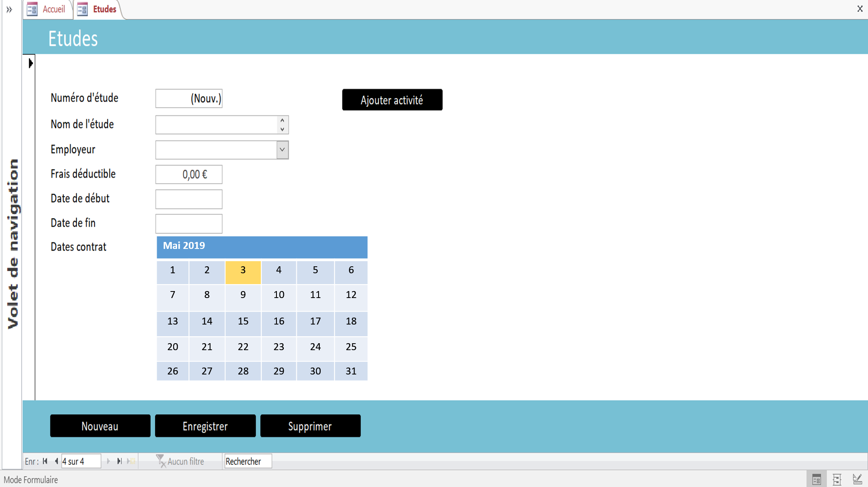Select day 16 in the calendar
868x487 pixels.
click(x=279, y=324)
